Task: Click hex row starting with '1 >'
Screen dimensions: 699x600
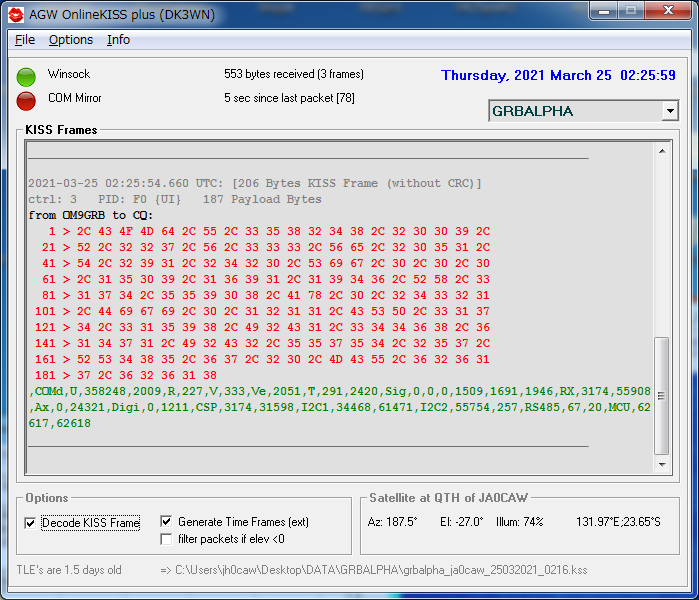Action: [269, 231]
